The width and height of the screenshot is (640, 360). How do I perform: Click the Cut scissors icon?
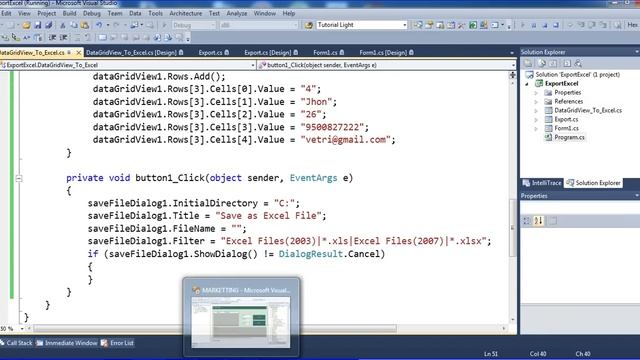pos(63,25)
